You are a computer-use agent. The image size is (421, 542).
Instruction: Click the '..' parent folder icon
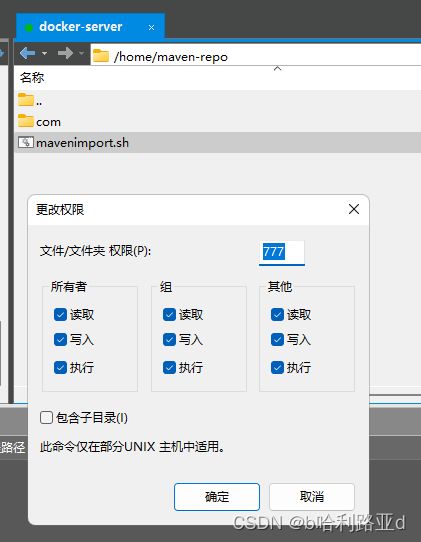(26, 100)
